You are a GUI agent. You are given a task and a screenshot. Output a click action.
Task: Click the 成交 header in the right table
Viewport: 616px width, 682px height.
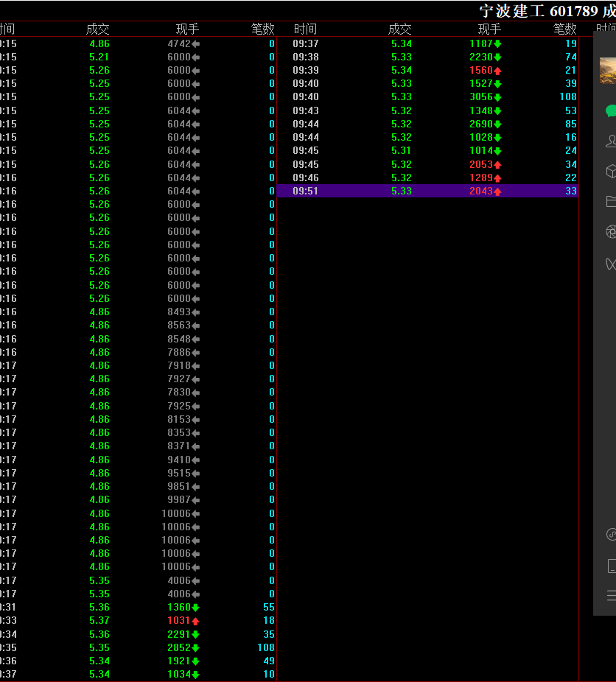tap(399, 29)
